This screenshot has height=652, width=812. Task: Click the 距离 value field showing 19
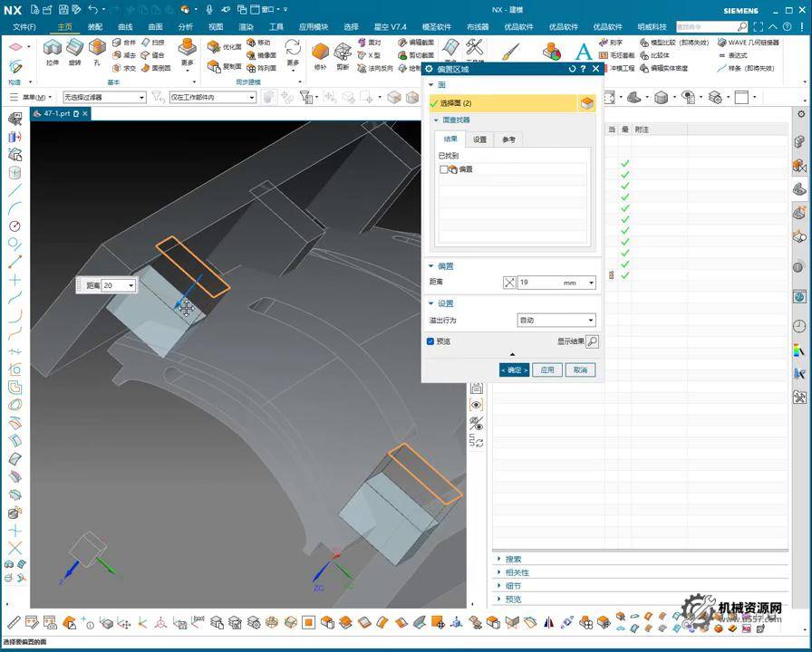(546, 283)
